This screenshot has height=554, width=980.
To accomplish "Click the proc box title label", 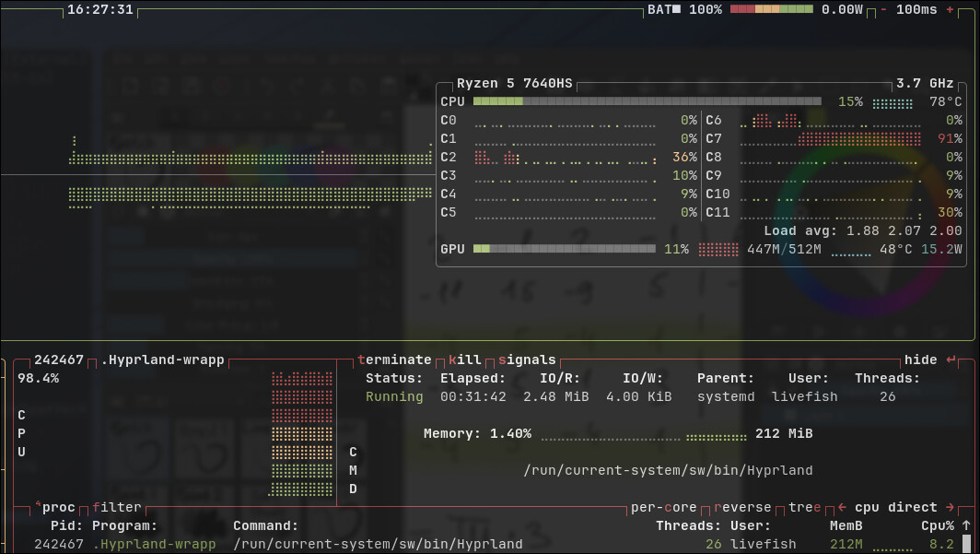I will pos(59,507).
